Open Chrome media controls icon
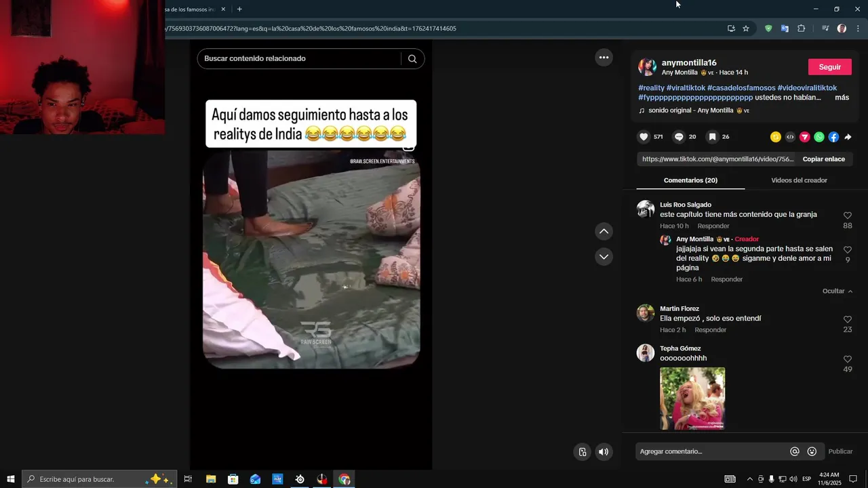868x488 pixels. click(x=825, y=28)
